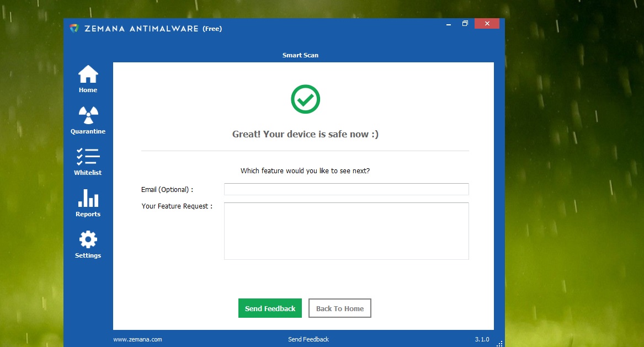The height and width of the screenshot is (347, 644).
Task: Focus the Your Feature Request text area
Action: pos(346,231)
